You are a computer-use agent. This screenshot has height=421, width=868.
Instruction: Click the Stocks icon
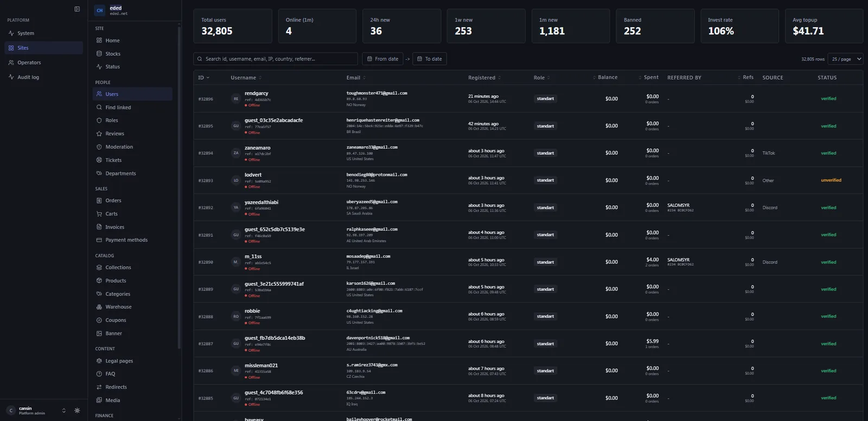click(99, 54)
